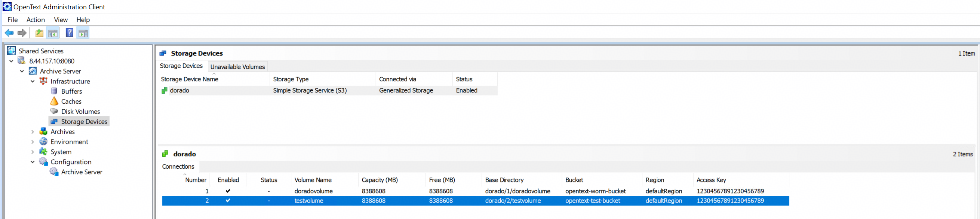Click the Archives node icon
This screenshot has width=980, height=219.
point(43,131)
